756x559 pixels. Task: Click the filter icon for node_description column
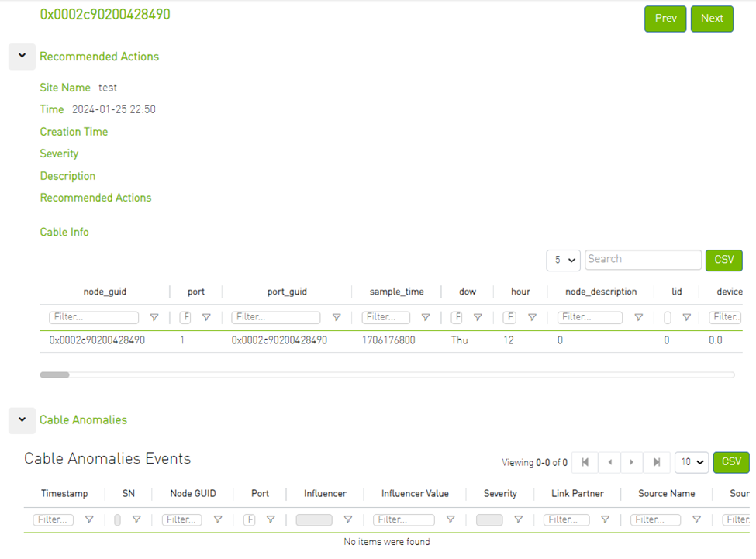point(638,317)
